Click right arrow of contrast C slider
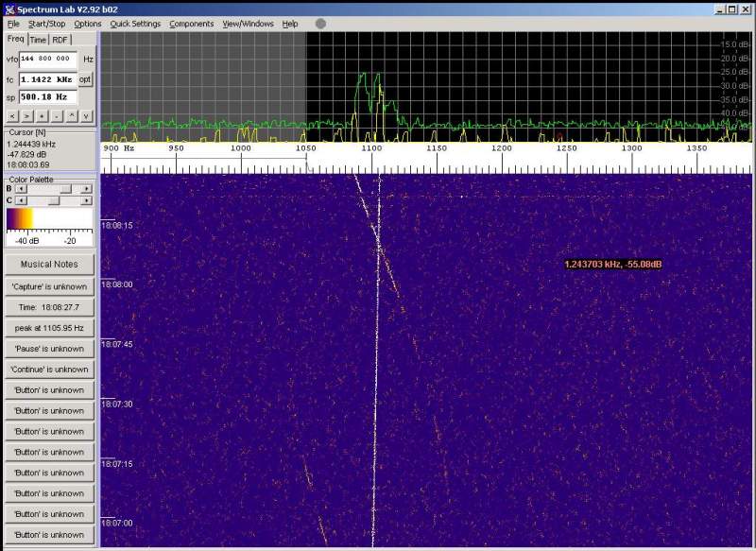This screenshot has width=756, height=551. (86, 200)
